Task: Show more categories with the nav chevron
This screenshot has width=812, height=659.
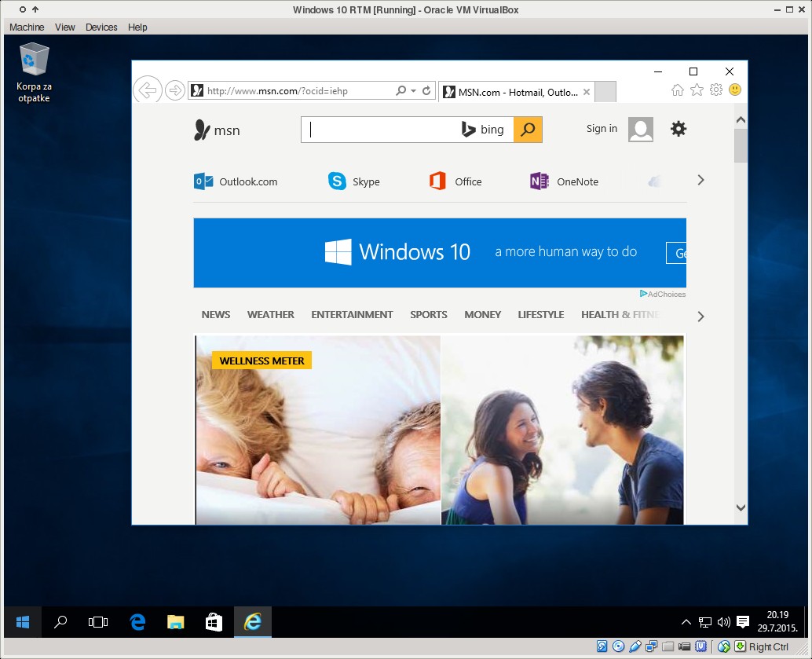Action: tap(700, 317)
